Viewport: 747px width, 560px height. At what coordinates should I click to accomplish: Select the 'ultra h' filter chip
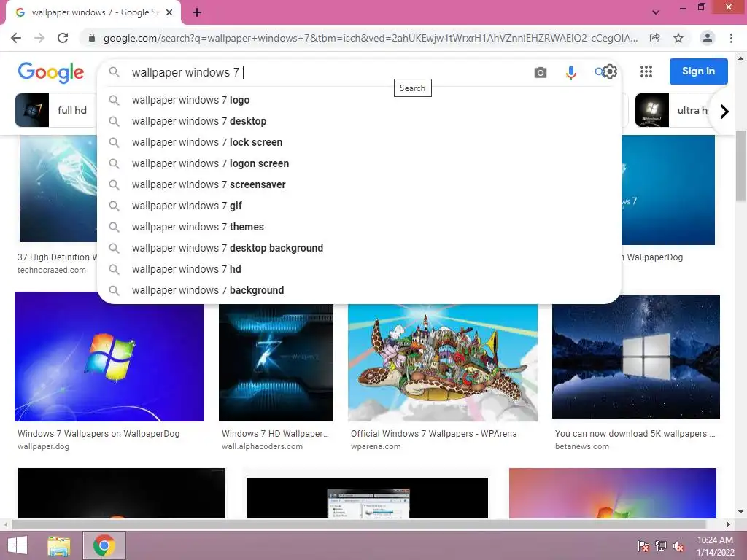point(673,110)
